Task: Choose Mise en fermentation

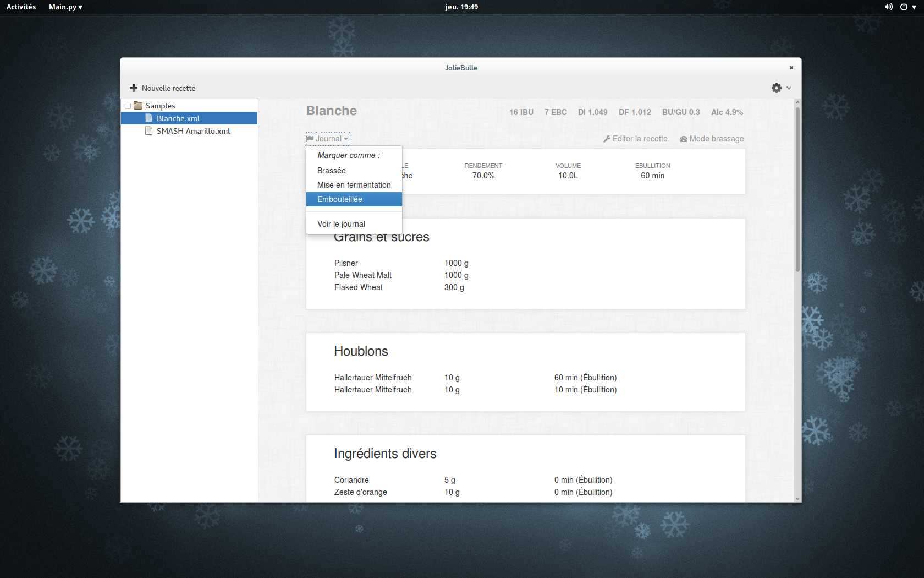Action: [354, 185]
